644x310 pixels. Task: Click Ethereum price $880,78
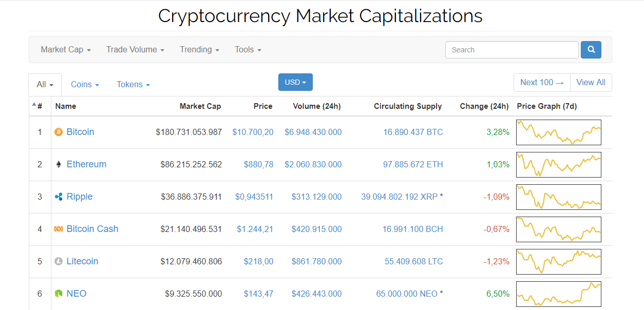pyautogui.click(x=258, y=164)
